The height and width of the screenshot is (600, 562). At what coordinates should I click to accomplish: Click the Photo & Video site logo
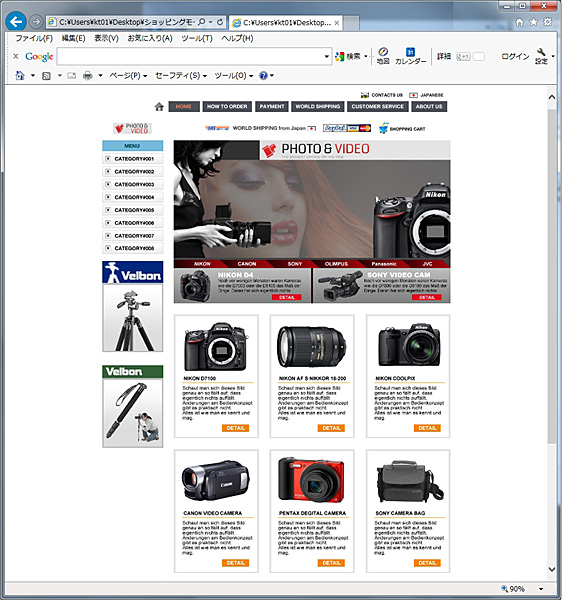pos(132,129)
